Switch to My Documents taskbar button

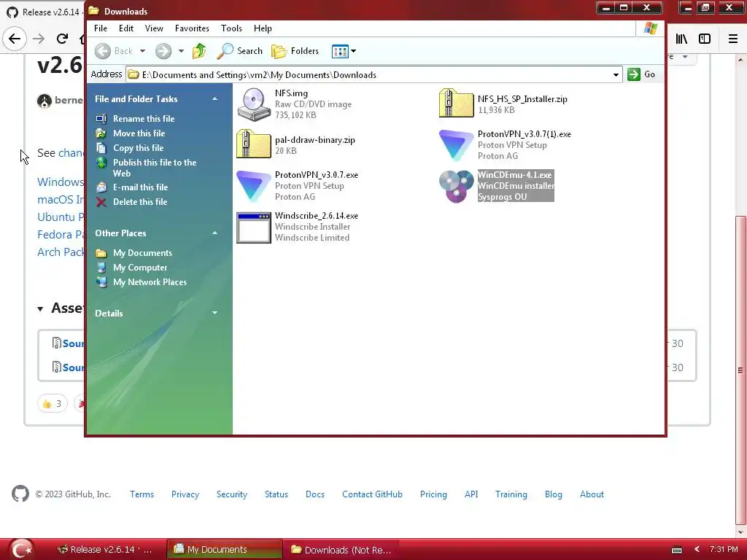point(225,550)
